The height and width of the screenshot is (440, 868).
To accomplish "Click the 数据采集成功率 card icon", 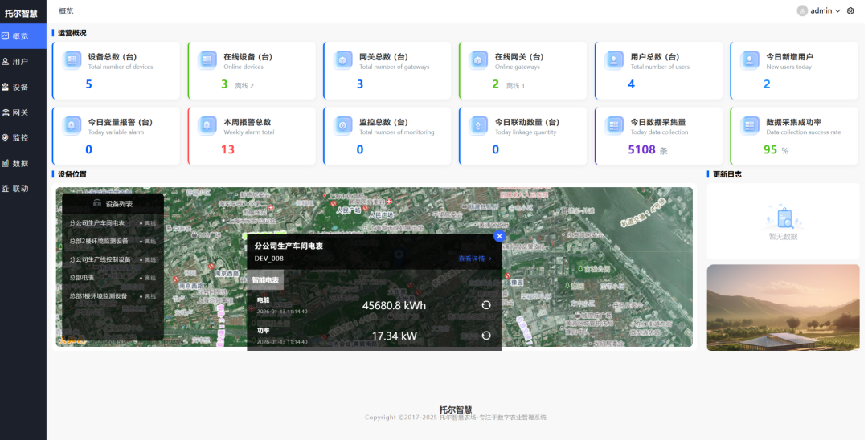I will [x=750, y=125].
